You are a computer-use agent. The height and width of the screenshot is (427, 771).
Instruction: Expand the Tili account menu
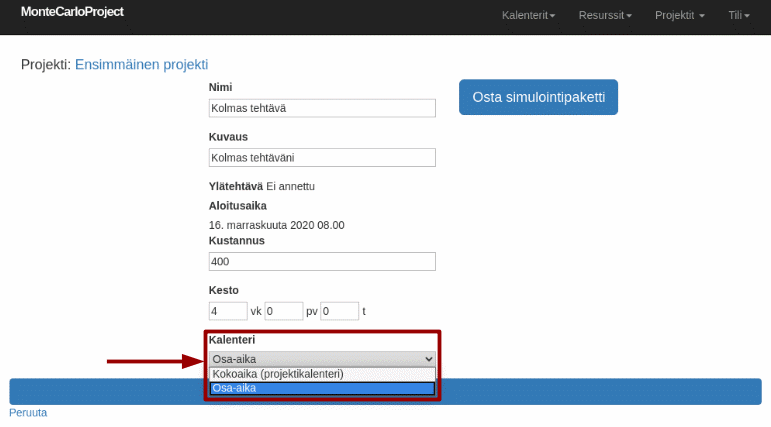(738, 16)
